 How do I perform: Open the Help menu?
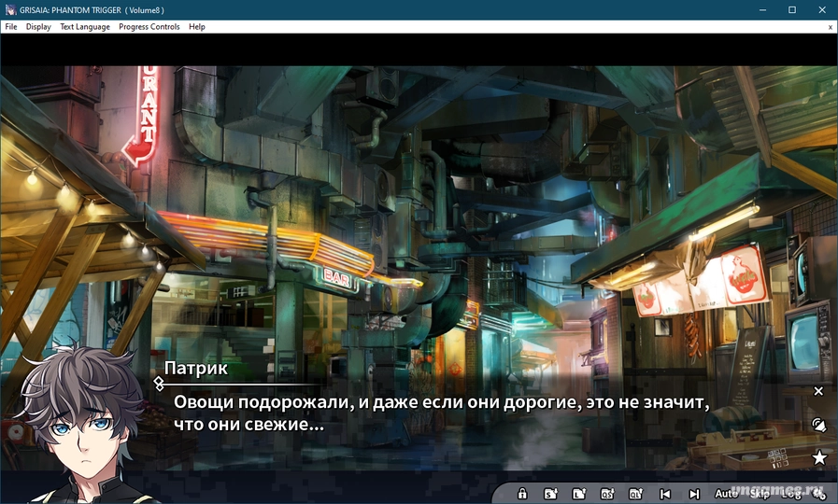(x=197, y=27)
